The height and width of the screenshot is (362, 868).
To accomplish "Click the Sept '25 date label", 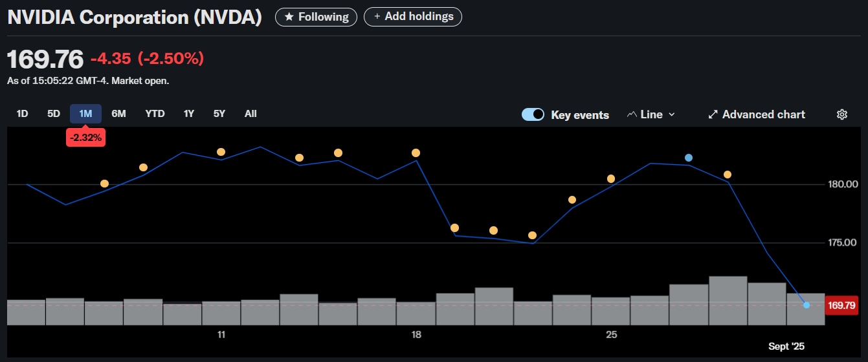I will (x=786, y=346).
